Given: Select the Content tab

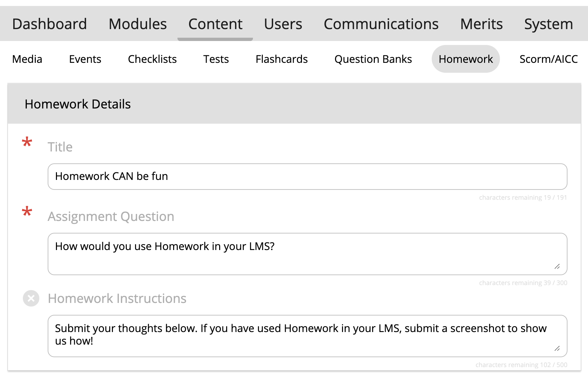Looking at the screenshot, I should (215, 24).
